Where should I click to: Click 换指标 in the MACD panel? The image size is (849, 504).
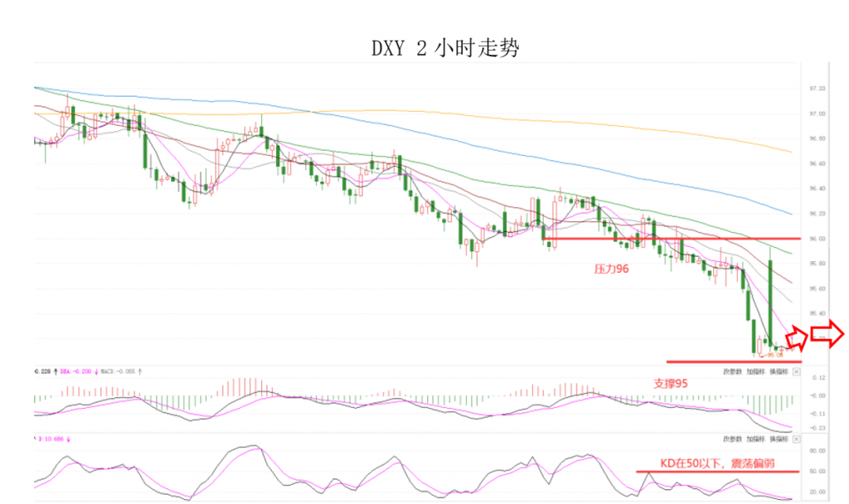coord(779,371)
